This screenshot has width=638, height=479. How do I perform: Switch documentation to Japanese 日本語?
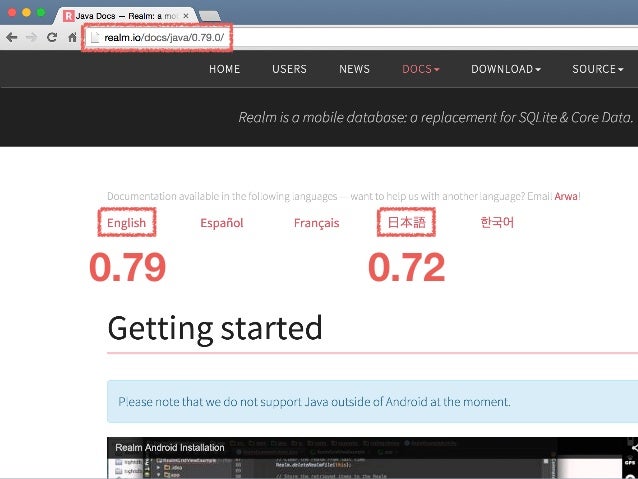point(406,222)
